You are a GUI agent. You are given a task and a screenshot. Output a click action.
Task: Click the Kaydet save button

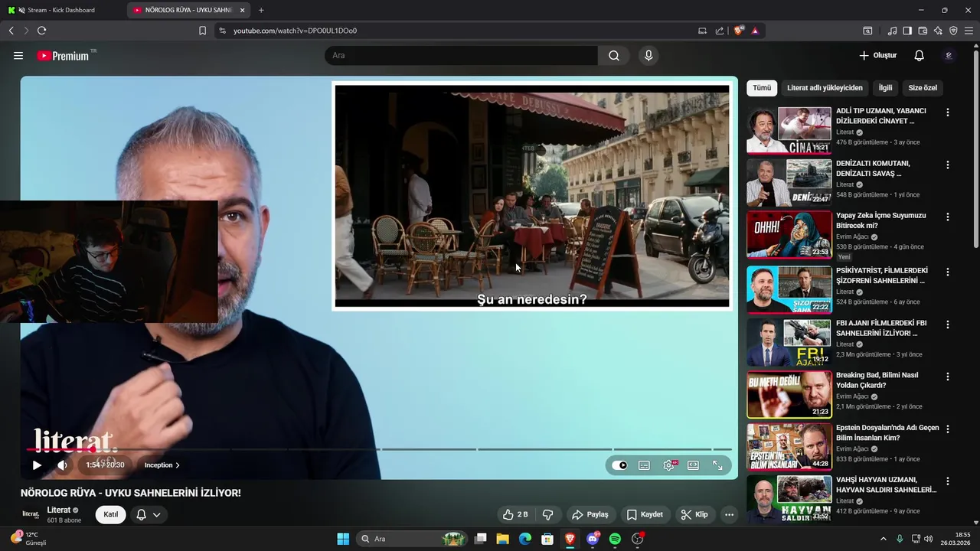click(x=645, y=514)
